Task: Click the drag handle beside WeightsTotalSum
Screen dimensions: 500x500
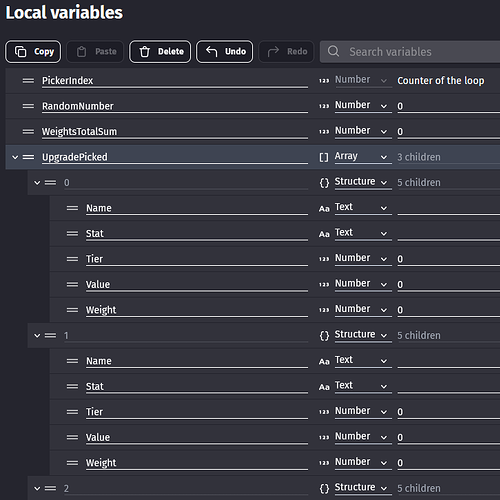Action: coord(28,132)
